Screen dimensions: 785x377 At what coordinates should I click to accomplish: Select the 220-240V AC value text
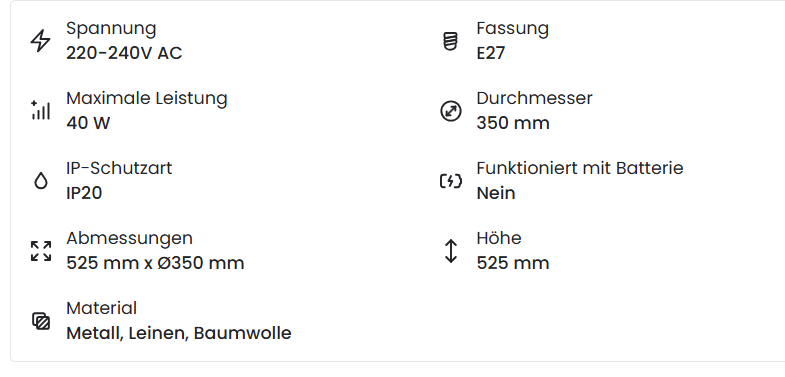124,53
